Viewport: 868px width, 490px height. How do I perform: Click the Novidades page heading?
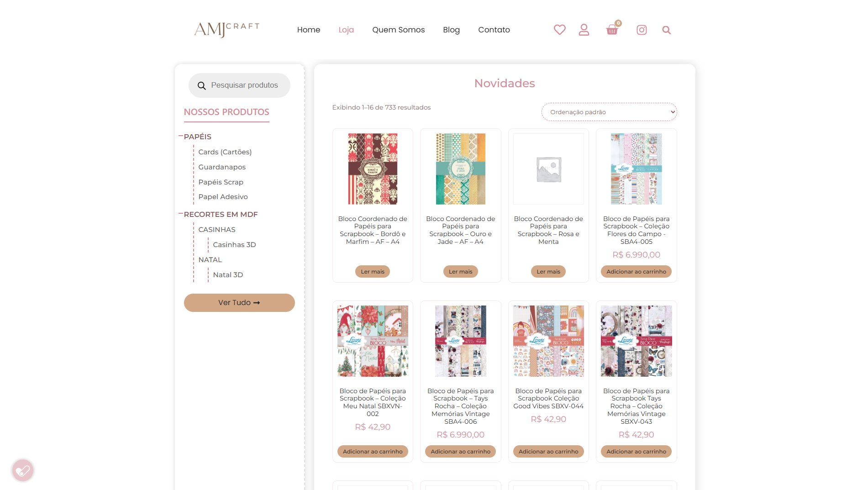[505, 83]
